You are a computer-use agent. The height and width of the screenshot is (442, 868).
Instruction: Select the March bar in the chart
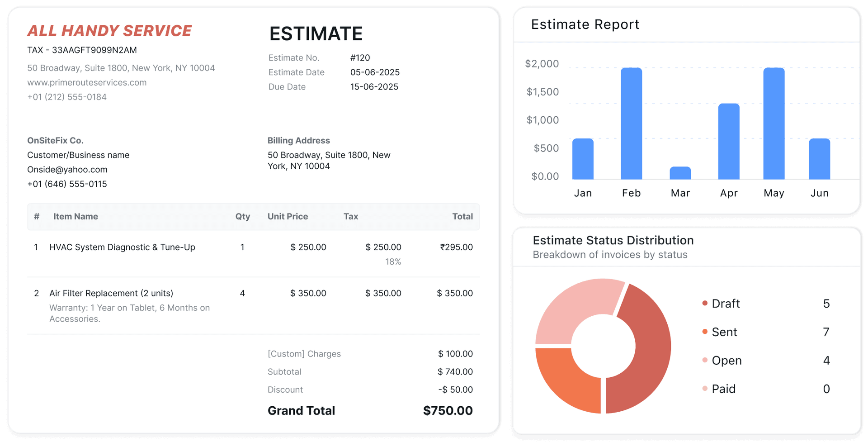coord(680,173)
